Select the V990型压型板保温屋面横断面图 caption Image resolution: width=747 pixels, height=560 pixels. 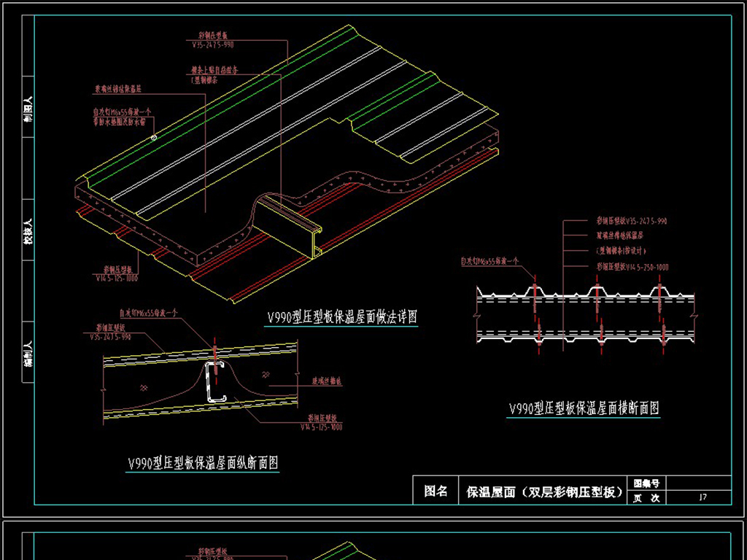click(584, 409)
